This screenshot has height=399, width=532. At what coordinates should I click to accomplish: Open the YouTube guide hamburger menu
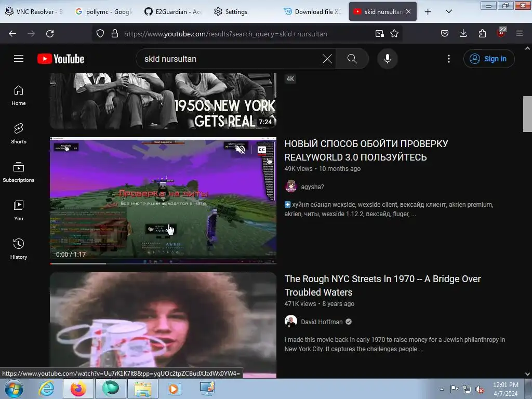pyautogui.click(x=19, y=59)
